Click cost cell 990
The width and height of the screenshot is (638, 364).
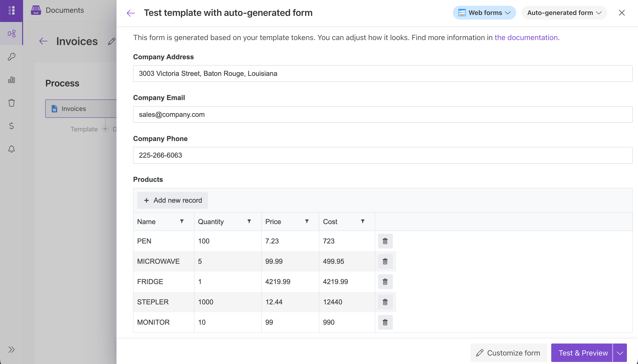pos(347,322)
